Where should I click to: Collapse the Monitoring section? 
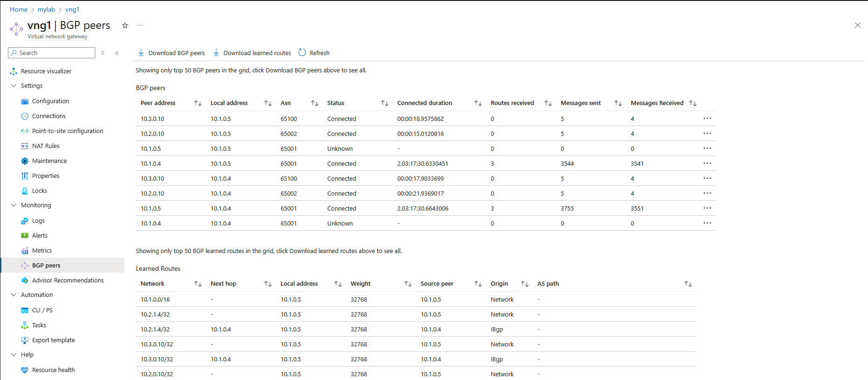[14, 205]
